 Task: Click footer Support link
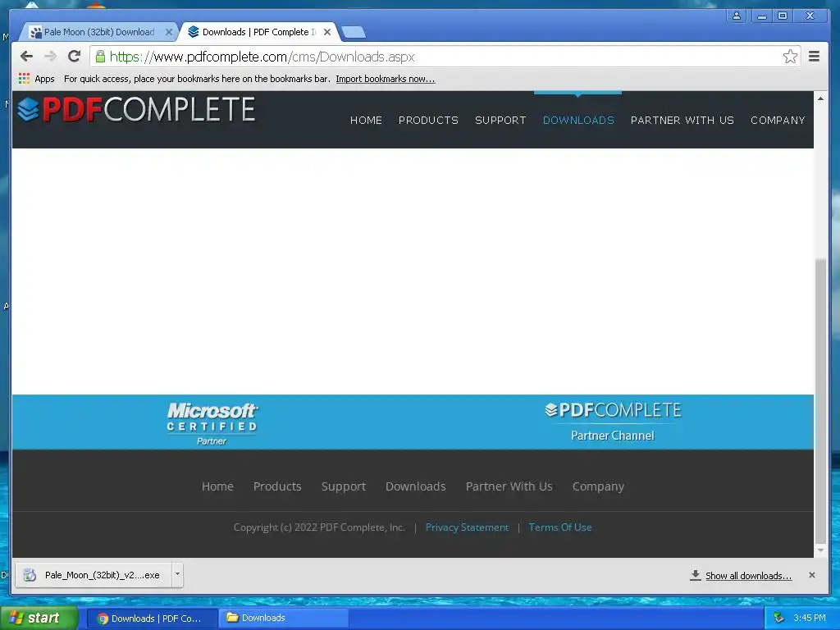[x=344, y=486]
